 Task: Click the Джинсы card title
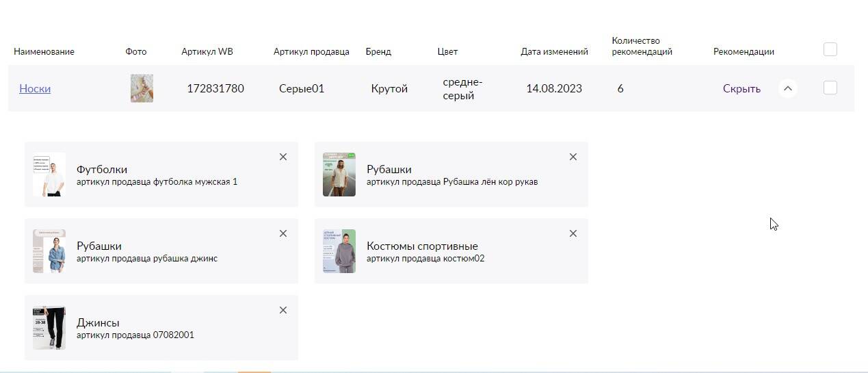click(98, 322)
